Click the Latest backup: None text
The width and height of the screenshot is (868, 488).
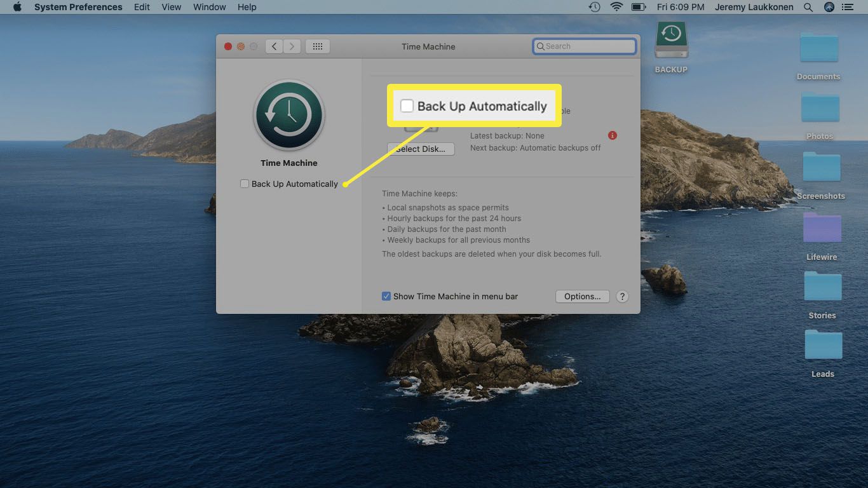[x=507, y=136]
